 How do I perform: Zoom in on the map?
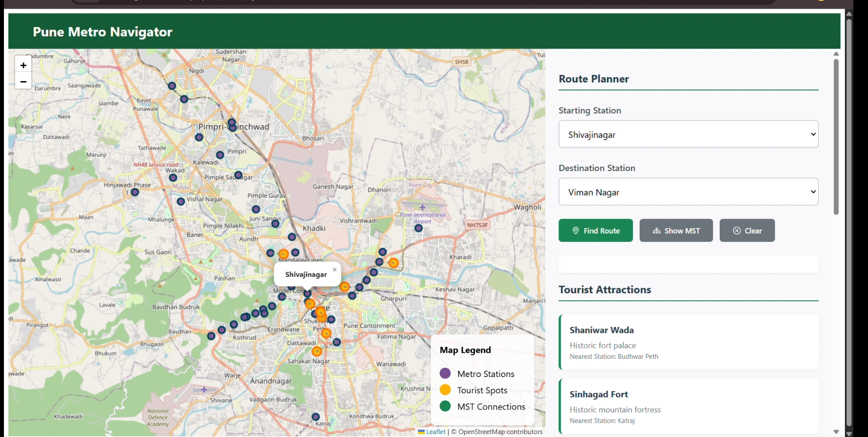(23, 65)
